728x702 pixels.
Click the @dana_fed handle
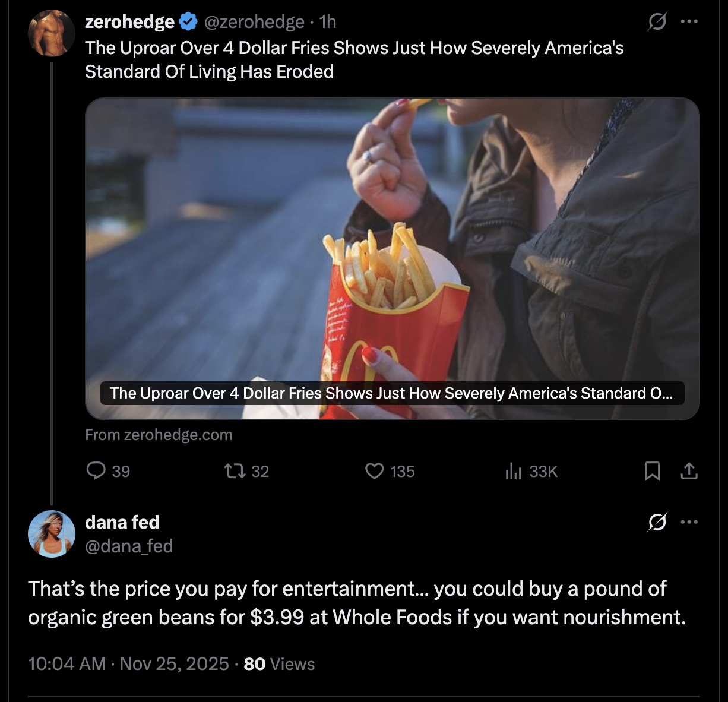click(129, 546)
